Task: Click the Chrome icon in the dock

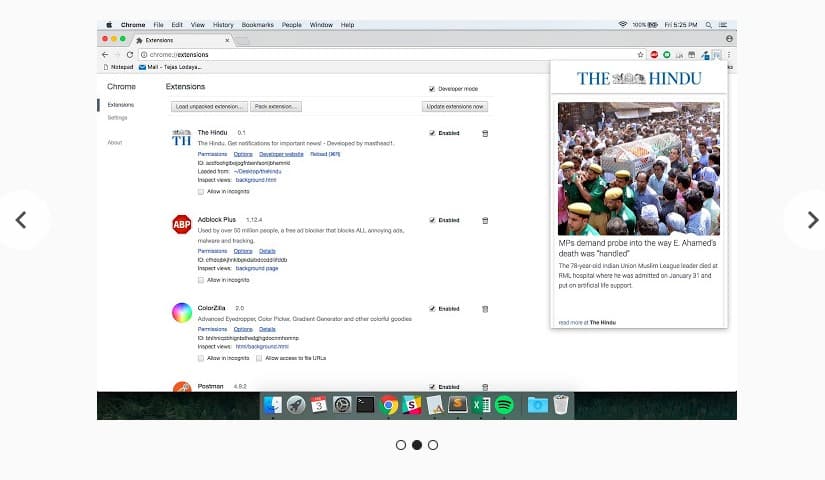Action: (389, 405)
